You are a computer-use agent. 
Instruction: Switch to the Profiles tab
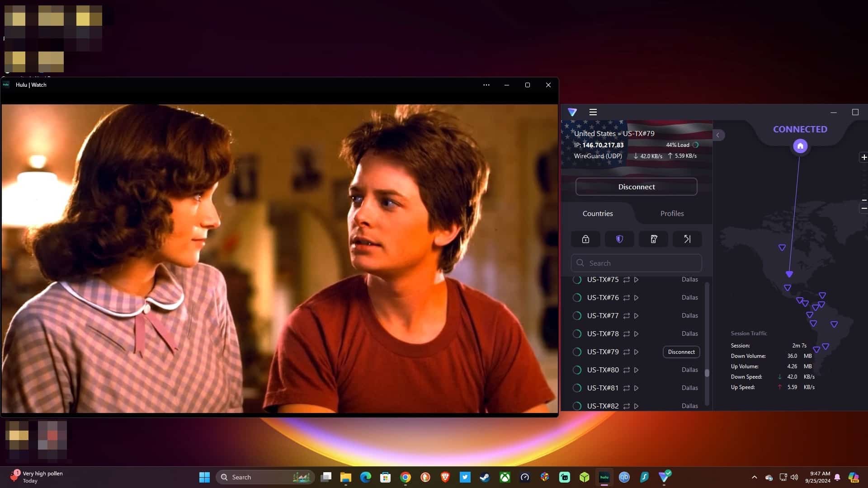(x=672, y=213)
